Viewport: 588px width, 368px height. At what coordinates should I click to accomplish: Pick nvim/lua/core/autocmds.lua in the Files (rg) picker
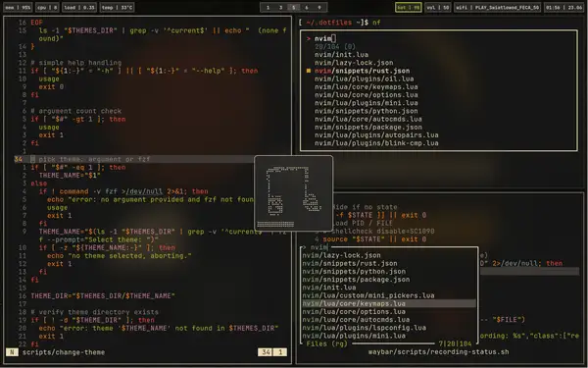click(356, 320)
